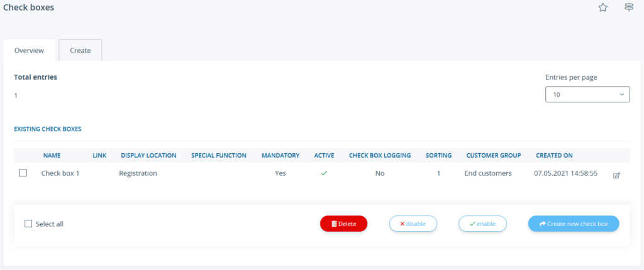This screenshot has height=270, width=644.
Task: Click the LINK column header
Action: (99, 156)
